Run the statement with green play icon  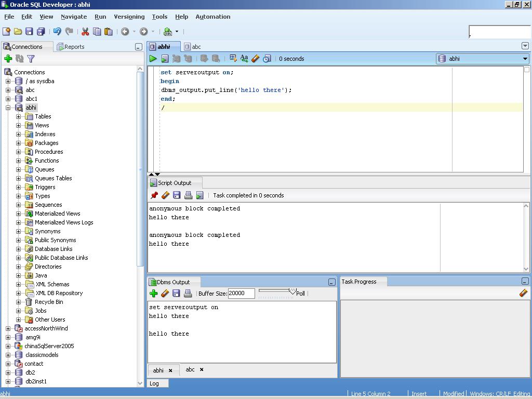coord(153,59)
